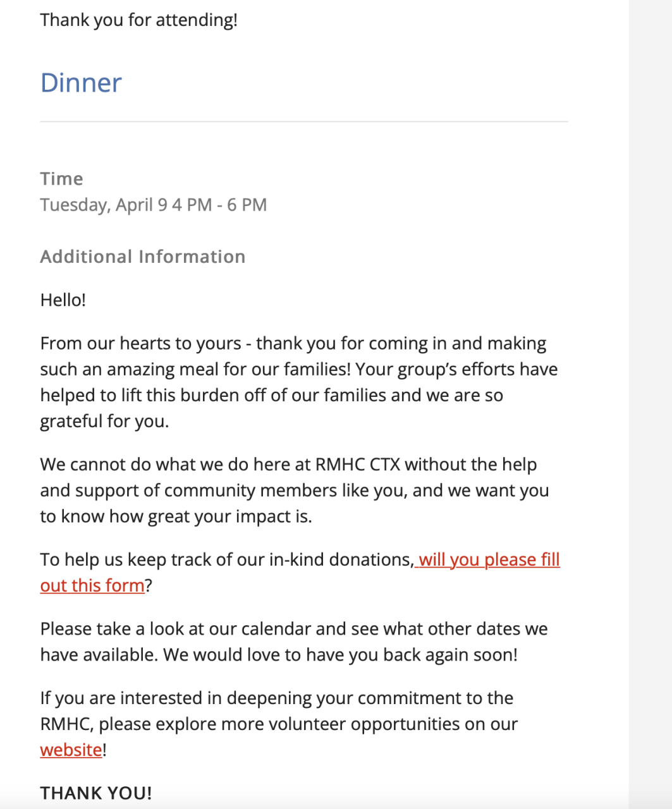This screenshot has width=672, height=809.
Task: Open the "will you please fill out this form" link
Action: (x=489, y=560)
